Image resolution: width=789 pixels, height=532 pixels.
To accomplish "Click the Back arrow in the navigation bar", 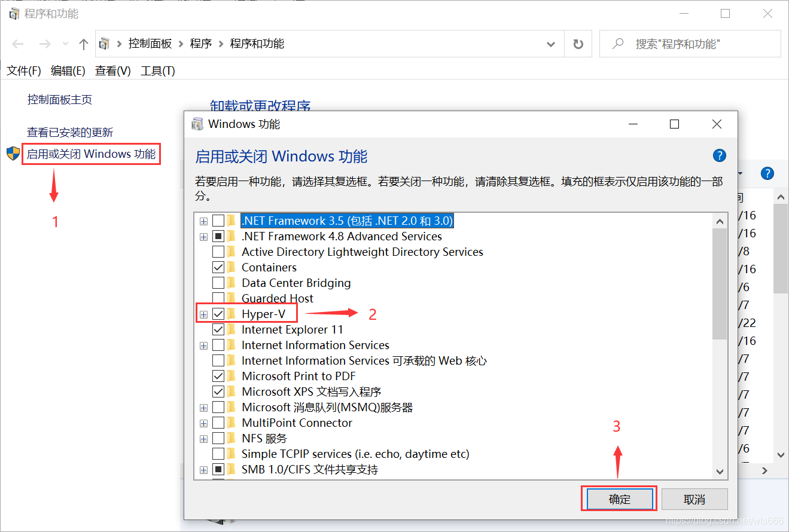I will [18, 44].
